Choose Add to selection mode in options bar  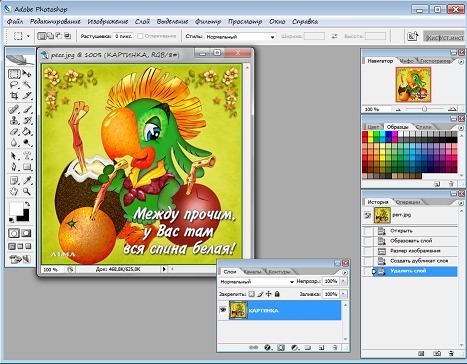pyautogui.click(x=50, y=35)
